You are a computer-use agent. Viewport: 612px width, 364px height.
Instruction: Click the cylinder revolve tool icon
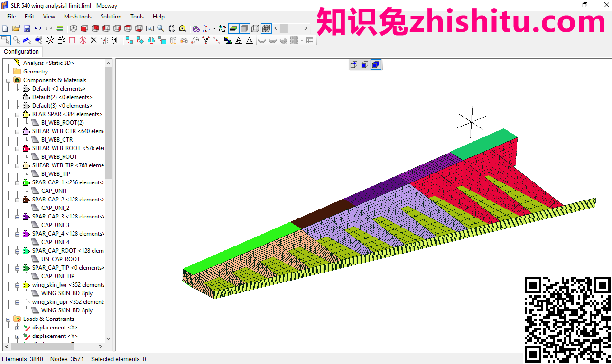coord(173,40)
